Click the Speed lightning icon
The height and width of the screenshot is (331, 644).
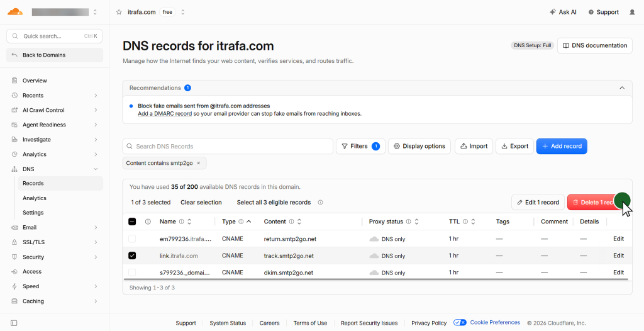(x=14, y=286)
